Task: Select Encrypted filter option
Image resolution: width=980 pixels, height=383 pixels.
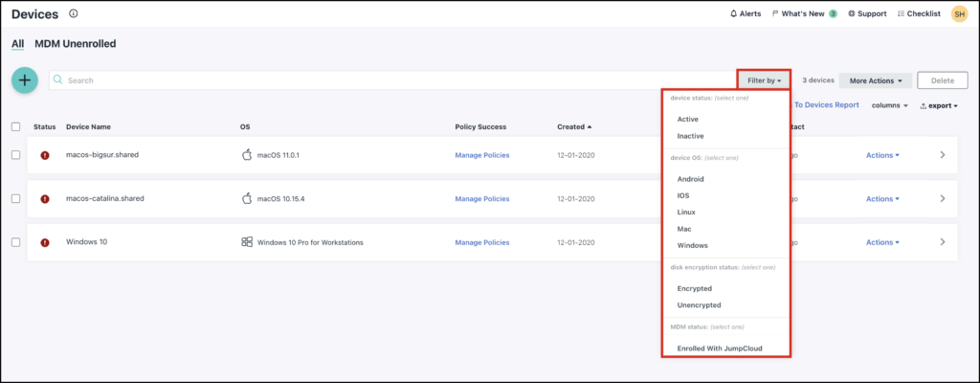Action: click(x=694, y=288)
